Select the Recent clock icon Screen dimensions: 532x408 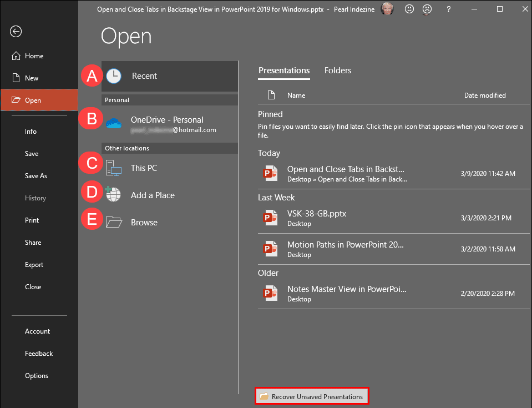tap(113, 75)
